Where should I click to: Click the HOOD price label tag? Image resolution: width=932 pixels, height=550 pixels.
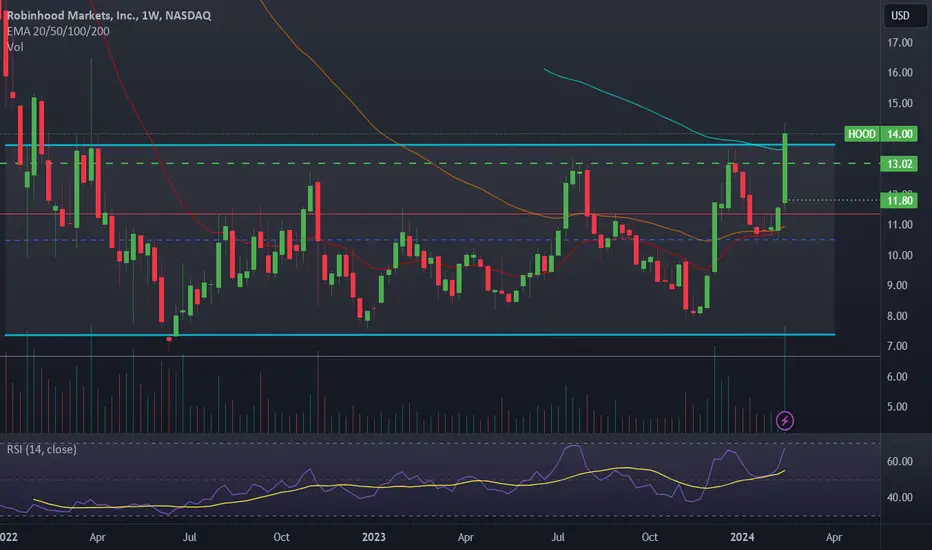point(862,134)
